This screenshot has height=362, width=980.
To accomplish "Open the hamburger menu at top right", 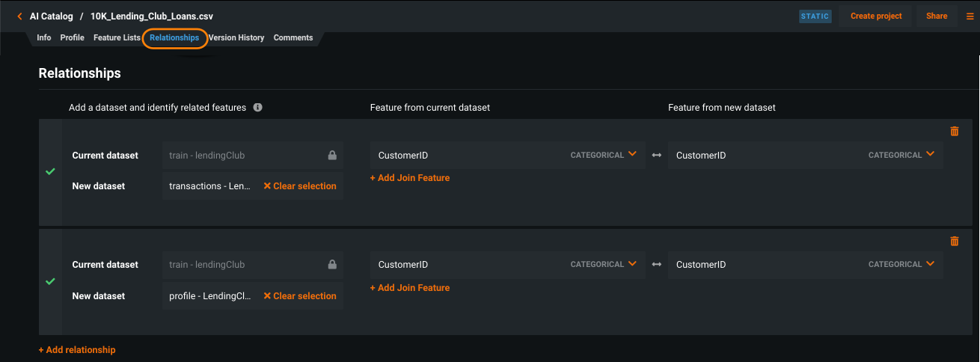I will coord(970,16).
